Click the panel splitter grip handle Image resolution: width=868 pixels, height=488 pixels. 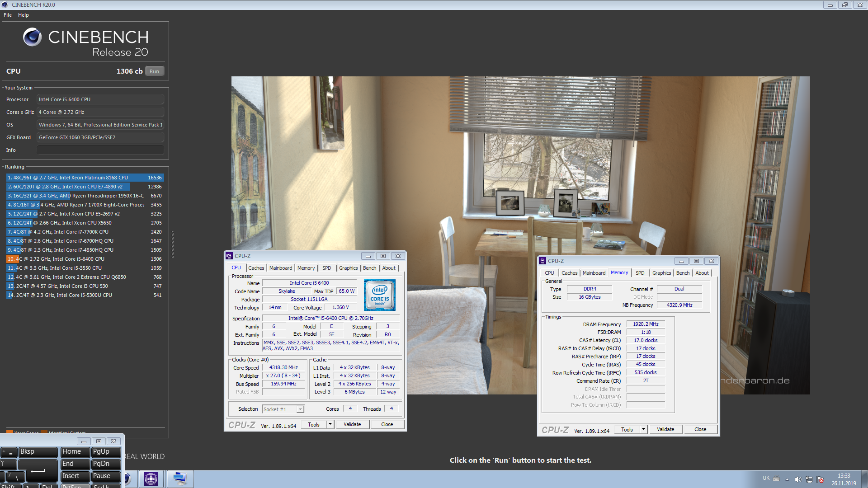click(x=173, y=244)
